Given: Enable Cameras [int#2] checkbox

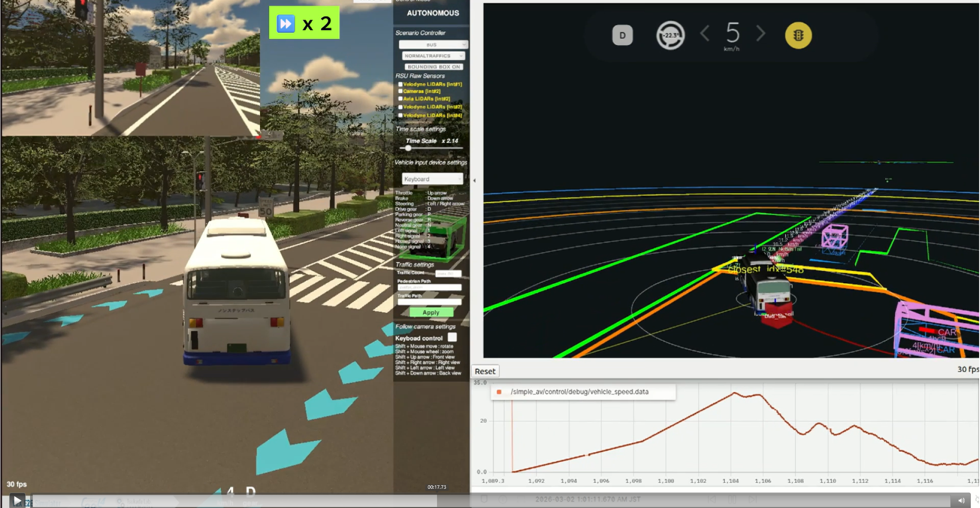Looking at the screenshot, I should click(x=400, y=91).
